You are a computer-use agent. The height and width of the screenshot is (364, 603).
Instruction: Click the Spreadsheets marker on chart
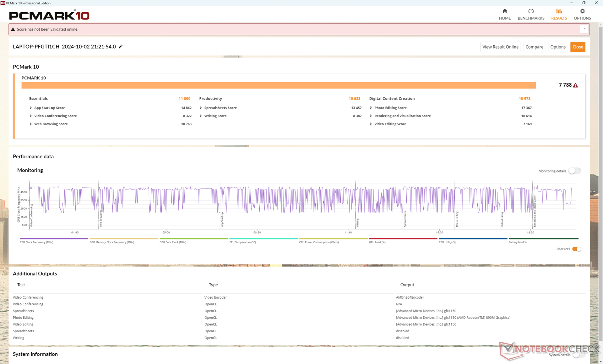pos(405,219)
